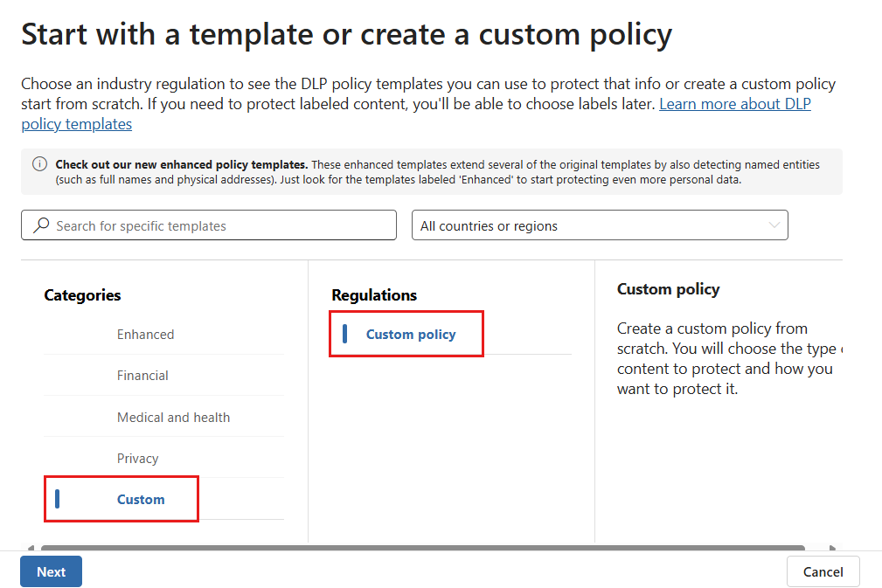Viewport: 882px width, 588px height.
Task: Click the Next button
Action: click(51, 571)
